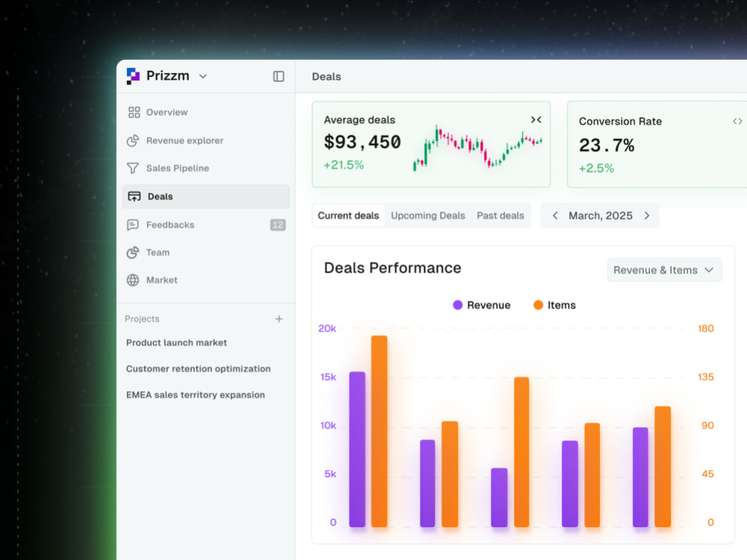
Task: Go to previous month with left chevron
Action: pos(555,216)
